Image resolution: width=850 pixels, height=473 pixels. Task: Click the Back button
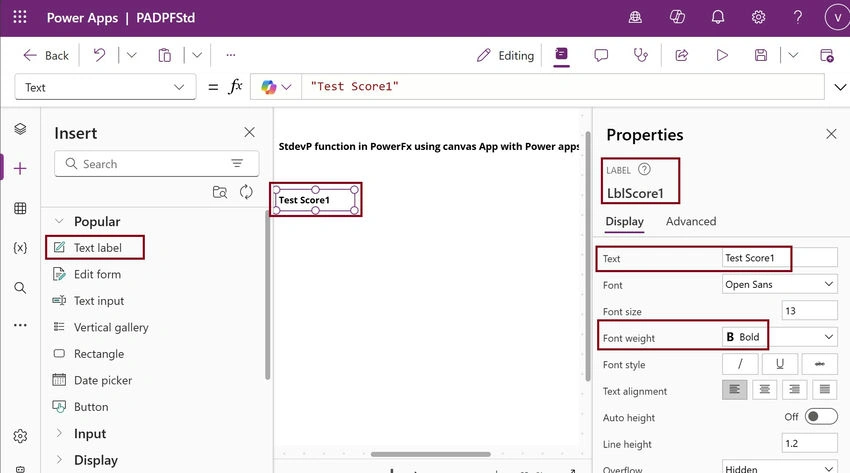(46, 55)
